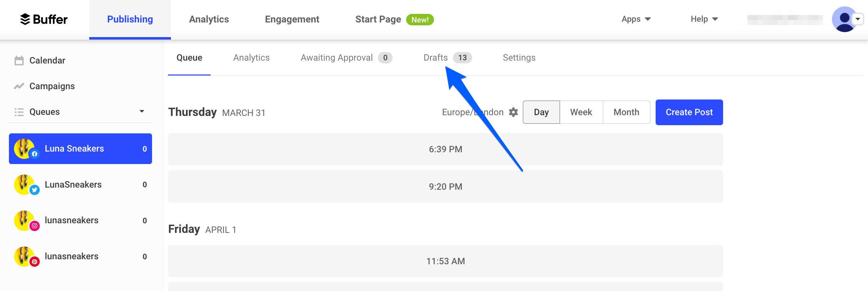
Task: Collapse the Queues section arrow
Action: pyautogui.click(x=142, y=112)
